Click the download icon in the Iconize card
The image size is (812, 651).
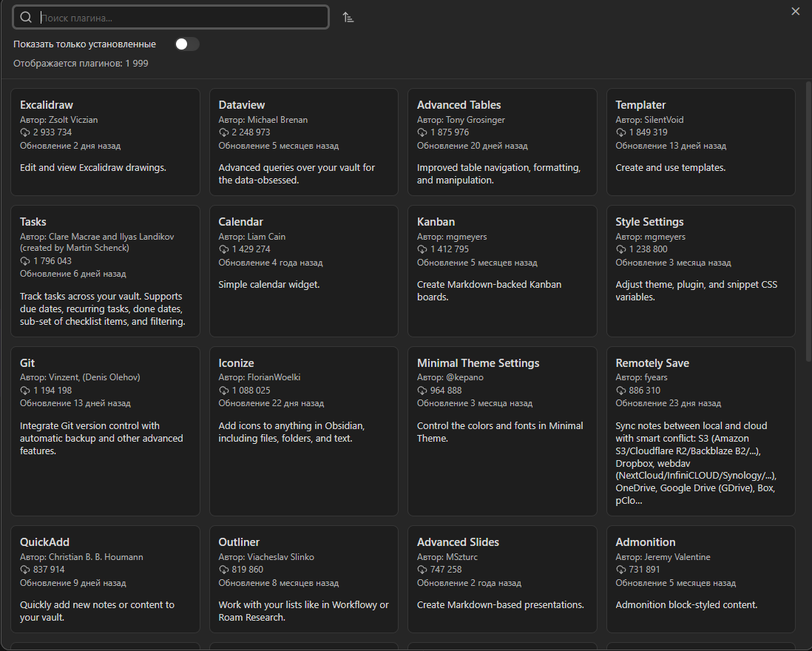click(224, 391)
